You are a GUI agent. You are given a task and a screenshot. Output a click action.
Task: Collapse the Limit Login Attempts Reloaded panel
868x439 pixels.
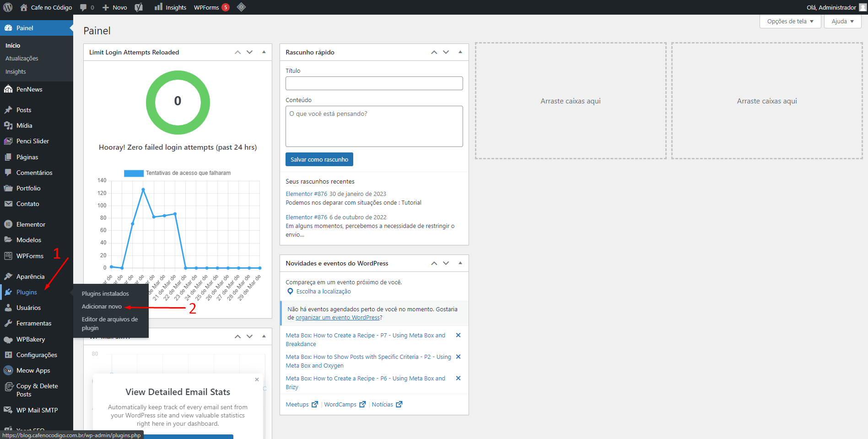click(x=264, y=52)
